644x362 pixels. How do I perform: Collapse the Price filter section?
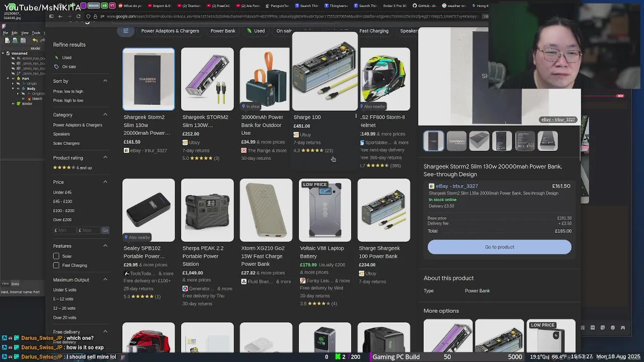click(105, 182)
